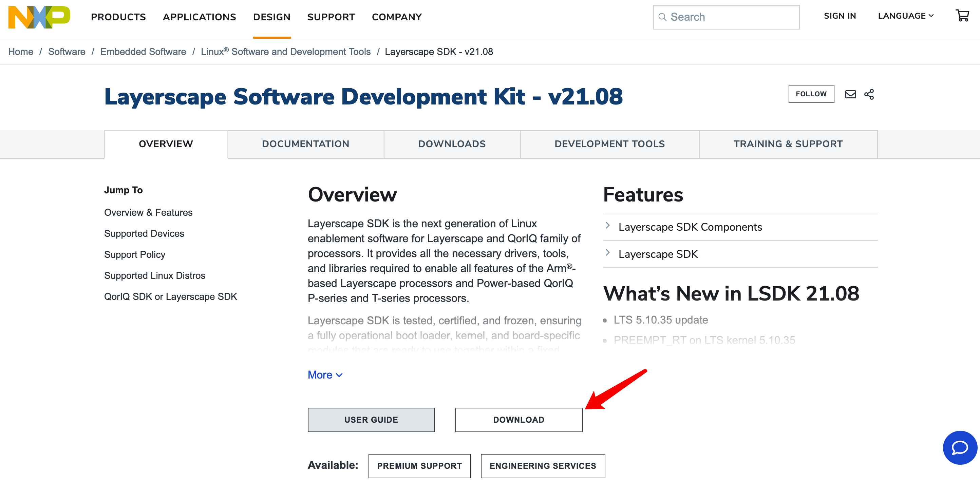Click into the Search field
This screenshot has height=481, width=980.
(731, 17)
